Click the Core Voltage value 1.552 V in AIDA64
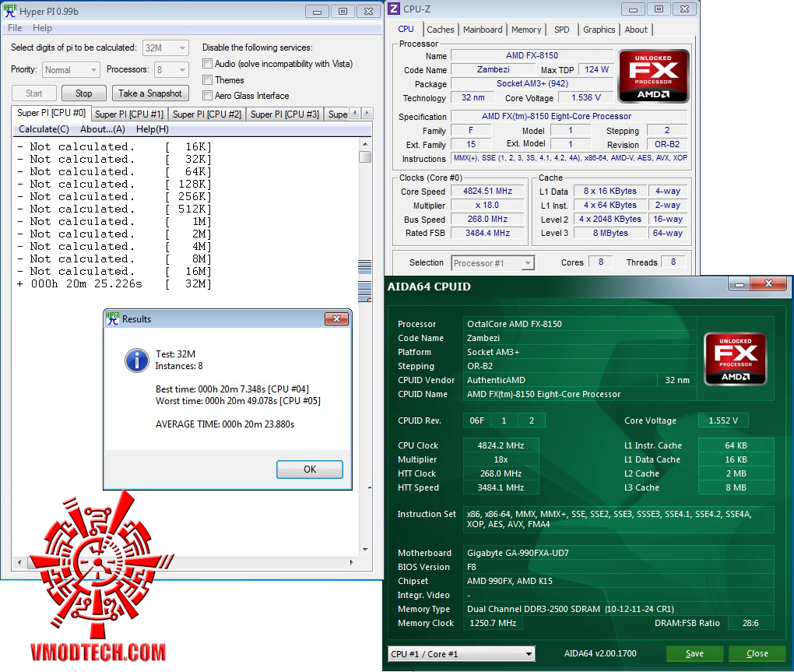794x672 pixels. click(x=723, y=420)
